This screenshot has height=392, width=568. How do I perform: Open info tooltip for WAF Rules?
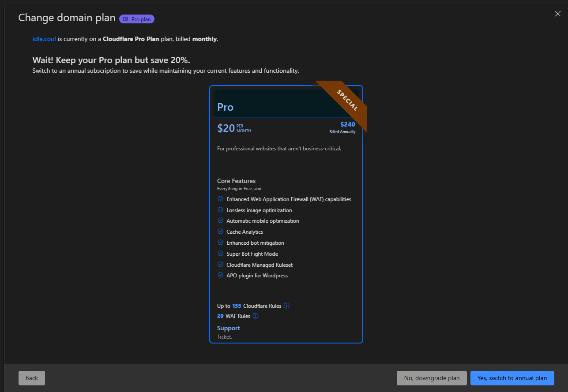(x=256, y=316)
